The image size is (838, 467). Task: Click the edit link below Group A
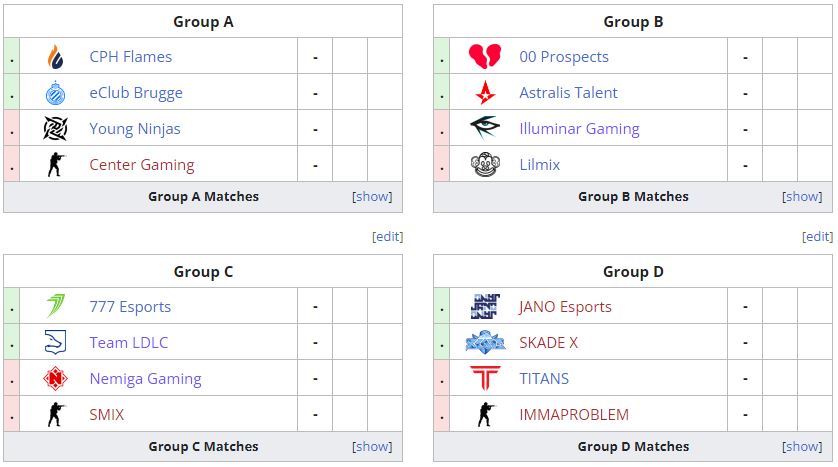point(387,237)
